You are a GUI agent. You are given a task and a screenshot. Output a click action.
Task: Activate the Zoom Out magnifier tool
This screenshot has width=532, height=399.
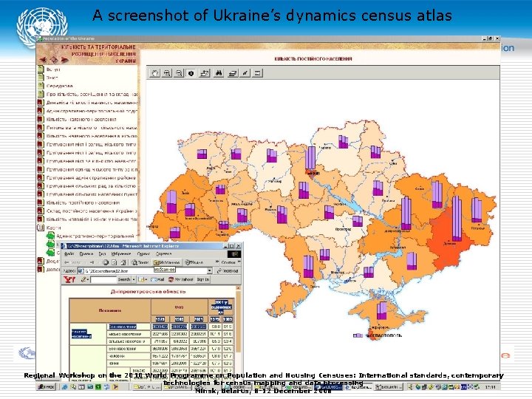[179, 73]
